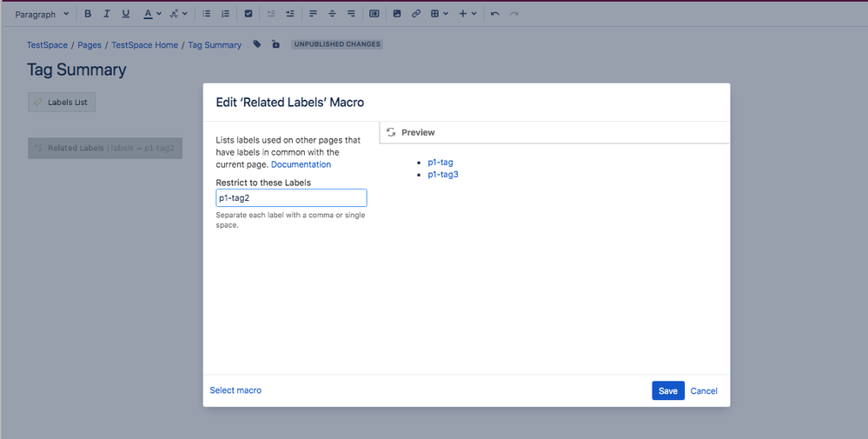Click the plus insert content icon

click(x=463, y=13)
